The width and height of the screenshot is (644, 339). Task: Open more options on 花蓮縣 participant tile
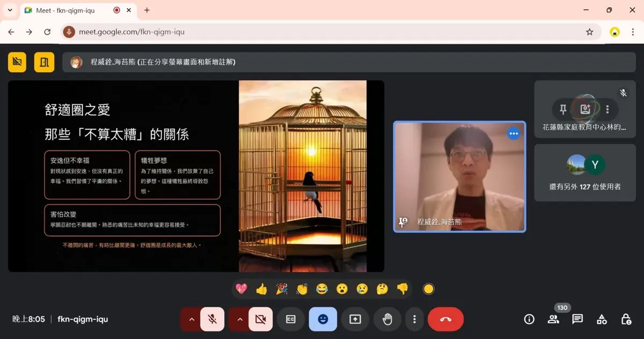click(608, 110)
